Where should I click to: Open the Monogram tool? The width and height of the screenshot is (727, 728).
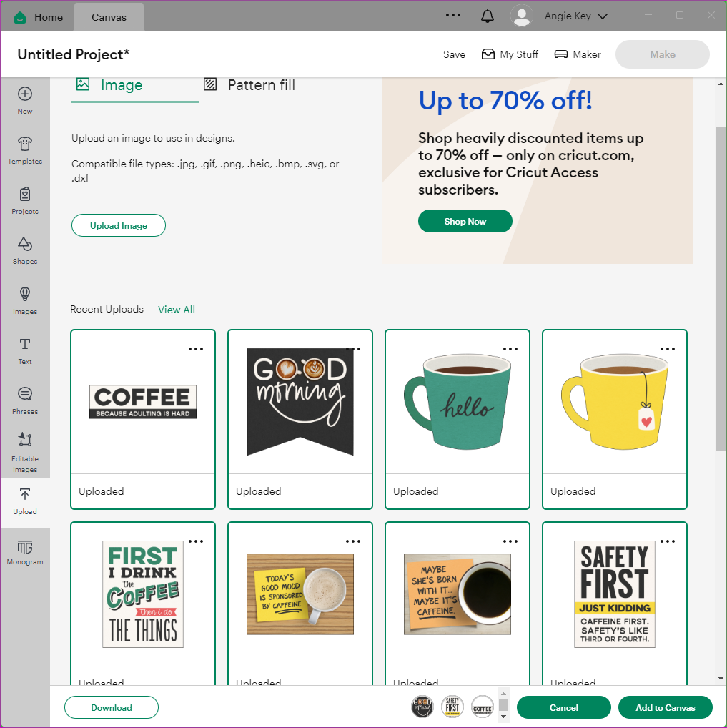[x=25, y=553]
